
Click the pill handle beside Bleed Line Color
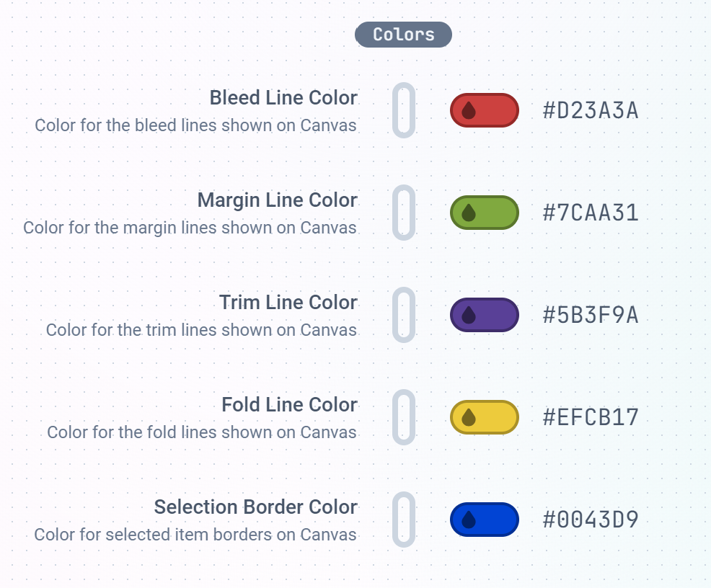point(404,110)
